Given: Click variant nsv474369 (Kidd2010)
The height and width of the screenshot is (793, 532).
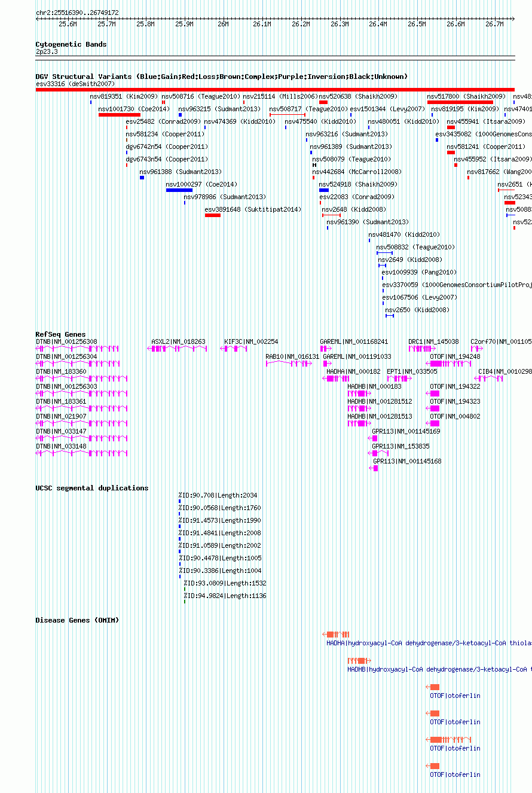Looking at the screenshot, I should [240, 121].
